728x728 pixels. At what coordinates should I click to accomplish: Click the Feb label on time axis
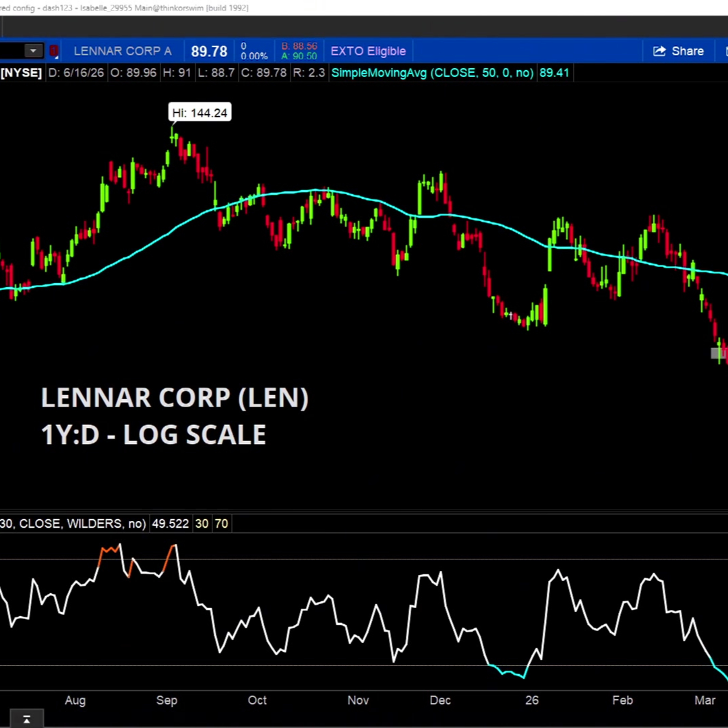[x=622, y=700]
